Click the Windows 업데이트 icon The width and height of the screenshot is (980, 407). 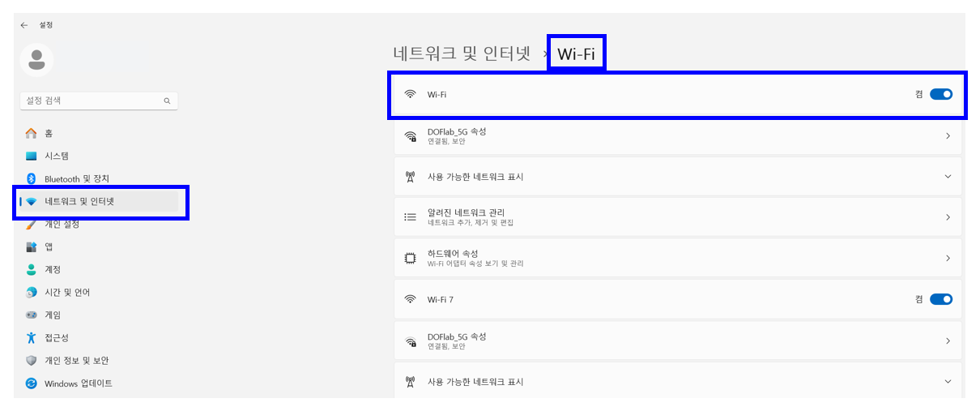point(32,383)
